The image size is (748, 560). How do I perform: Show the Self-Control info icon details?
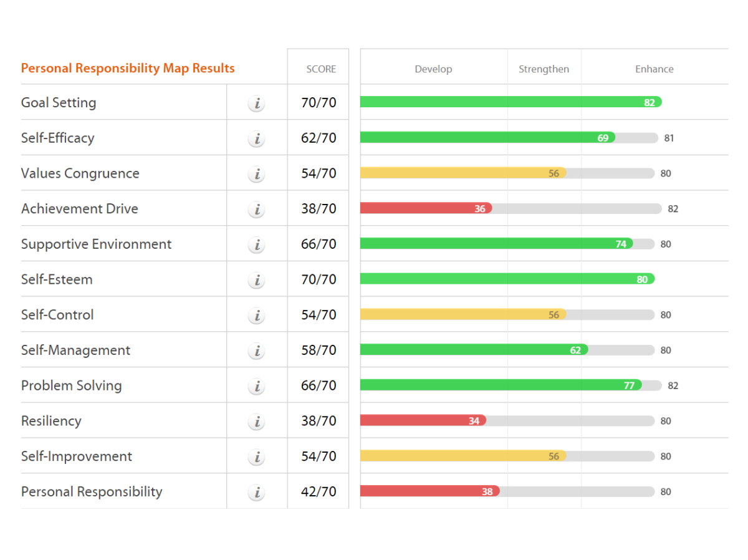[x=256, y=316]
